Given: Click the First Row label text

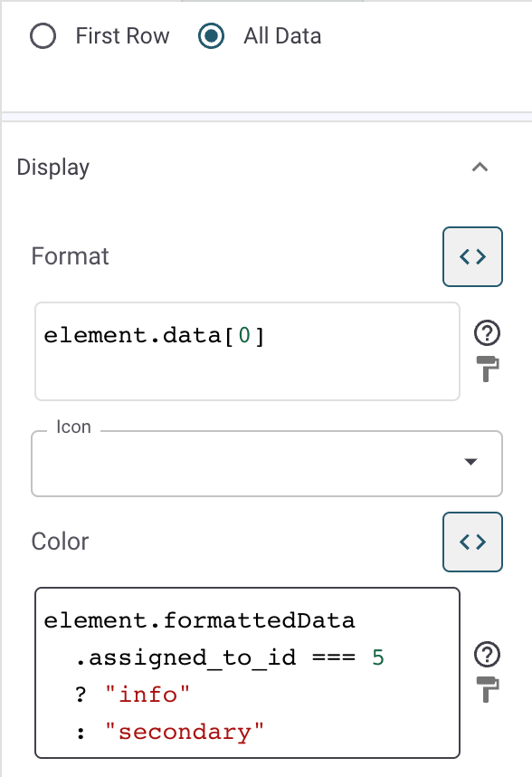Looking at the screenshot, I should tap(122, 36).
